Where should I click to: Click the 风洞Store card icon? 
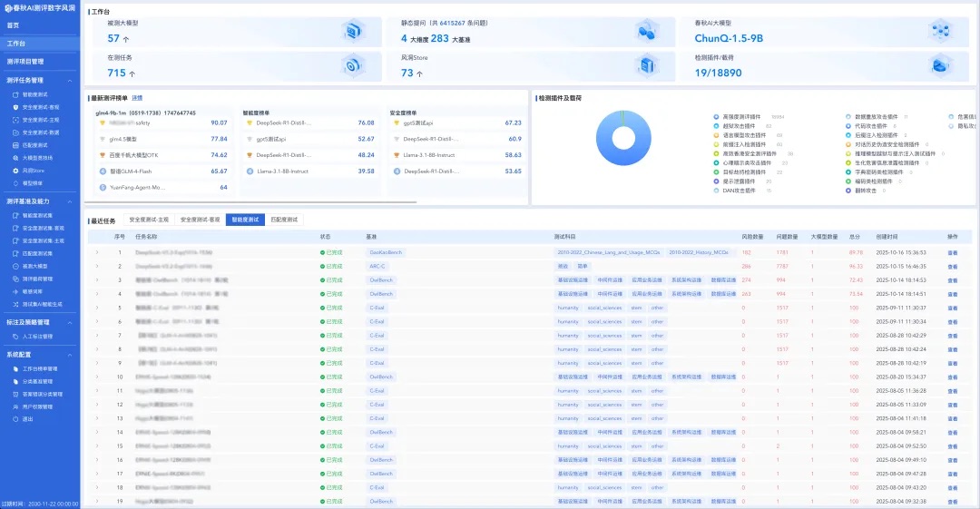646,65
